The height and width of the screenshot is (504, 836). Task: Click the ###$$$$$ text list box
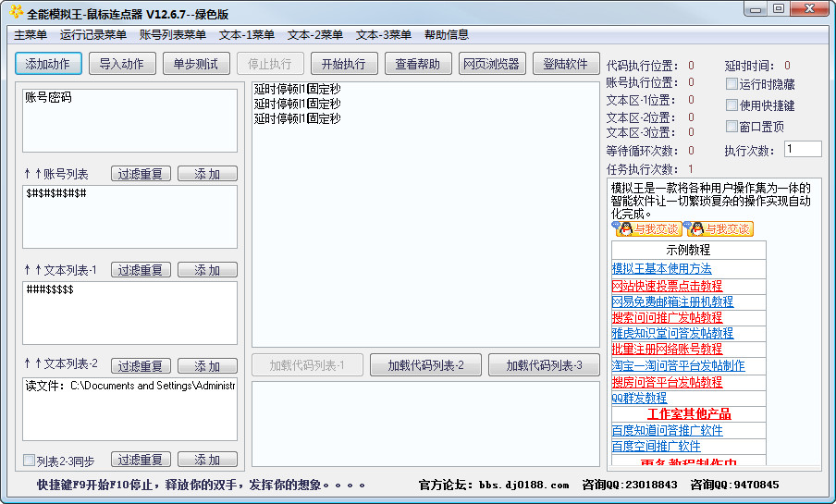click(129, 313)
